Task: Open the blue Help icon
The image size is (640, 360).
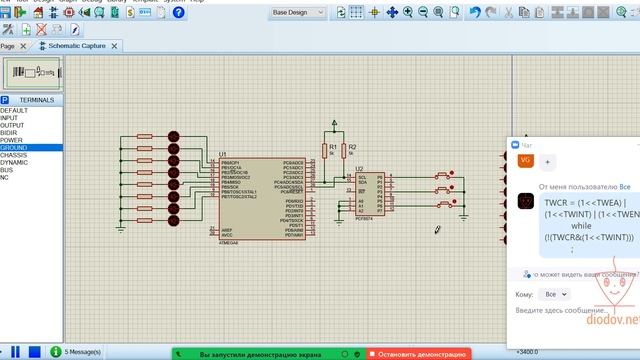Action: click(x=178, y=12)
